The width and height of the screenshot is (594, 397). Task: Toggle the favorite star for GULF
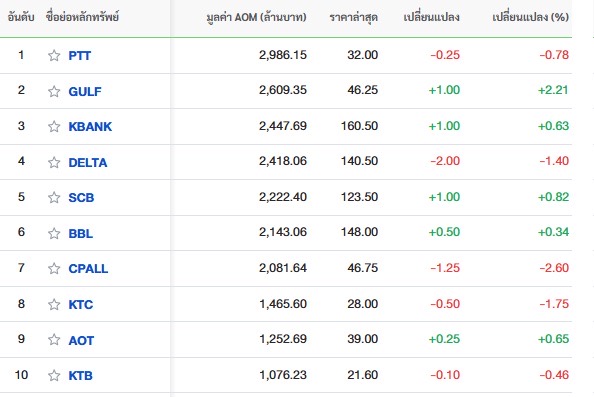pyautogui.click(x=54, y=91)
